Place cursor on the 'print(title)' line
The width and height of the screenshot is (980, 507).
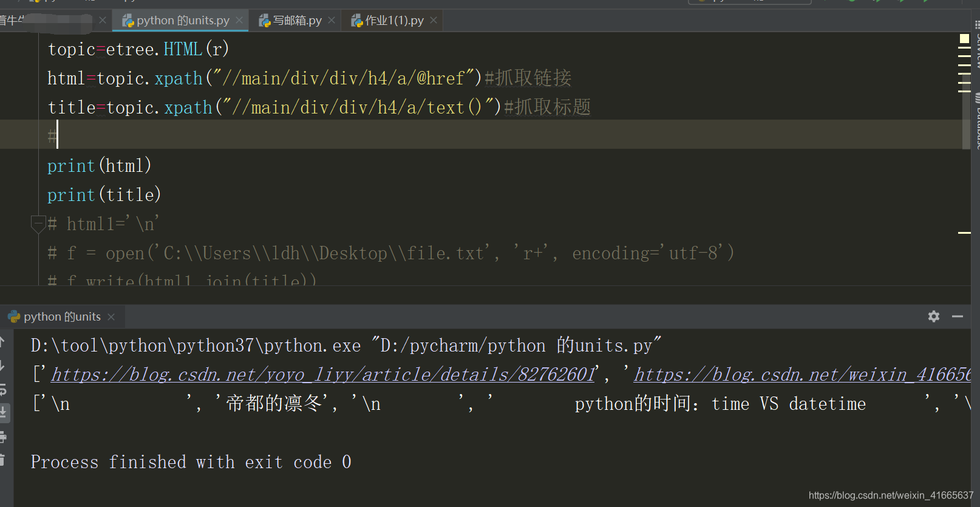tap(104, 195)
